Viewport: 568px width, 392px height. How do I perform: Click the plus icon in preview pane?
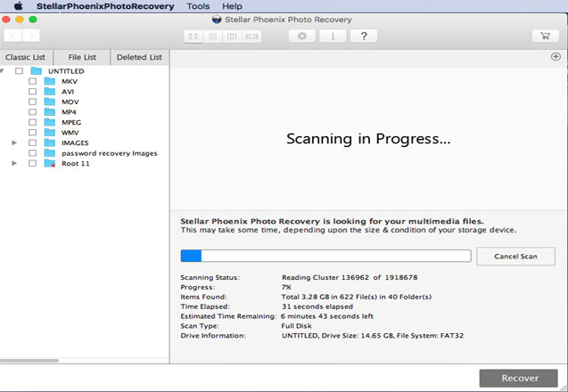click(x=556, y=57)
